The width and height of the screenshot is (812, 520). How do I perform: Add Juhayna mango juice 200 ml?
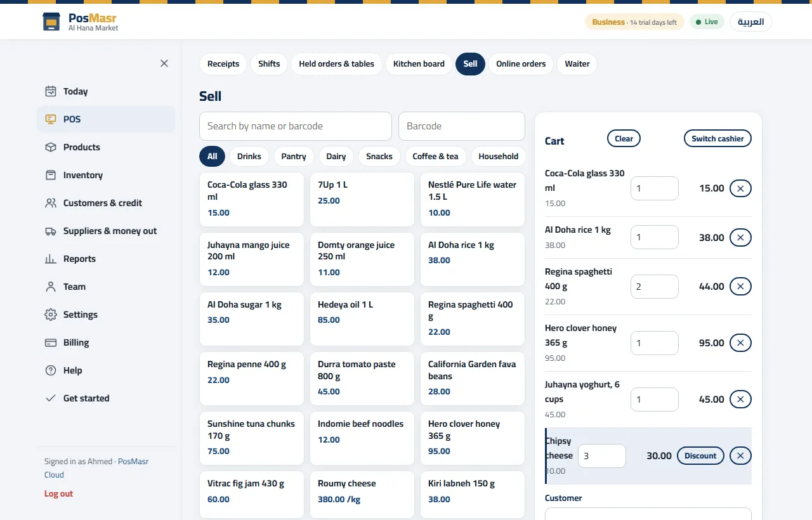pos(252,259)
